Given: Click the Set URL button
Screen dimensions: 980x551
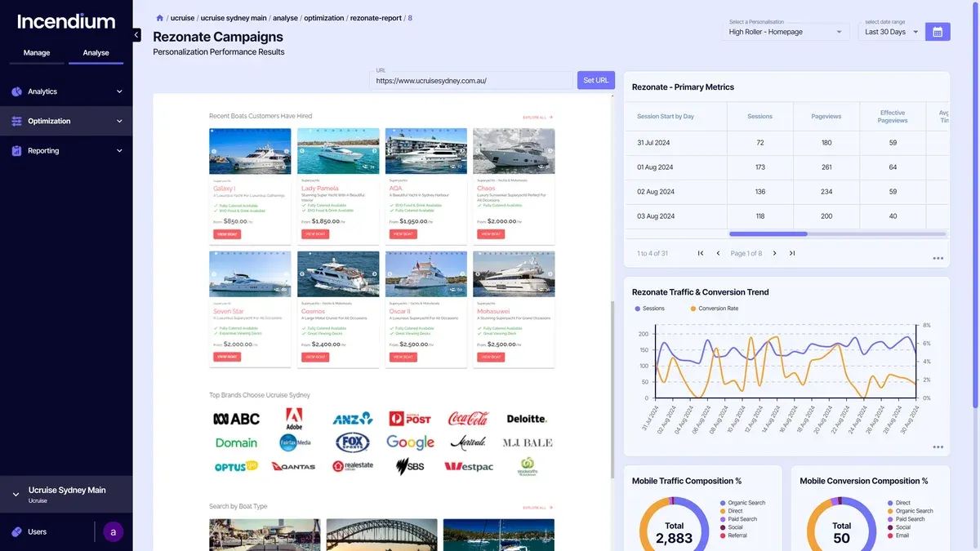Looking at the screenshot, I should click(595, 80).
